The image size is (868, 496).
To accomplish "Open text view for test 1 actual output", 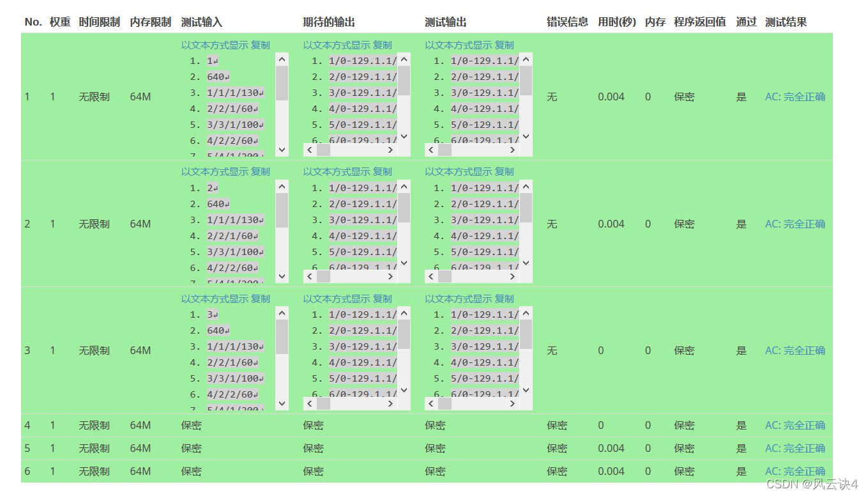I will coord(459,45).
